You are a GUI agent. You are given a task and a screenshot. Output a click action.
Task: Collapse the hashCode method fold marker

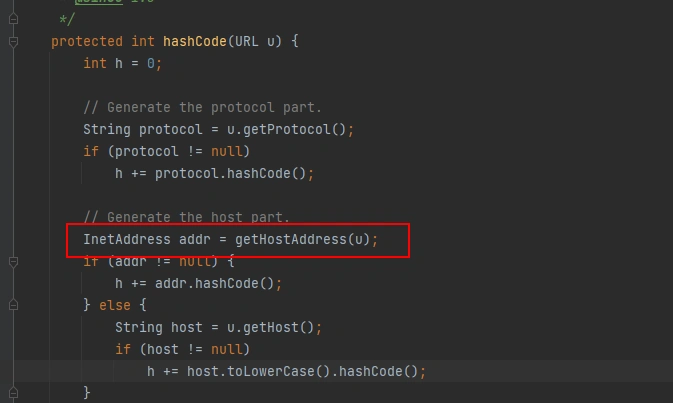click(x=13, y=41)
